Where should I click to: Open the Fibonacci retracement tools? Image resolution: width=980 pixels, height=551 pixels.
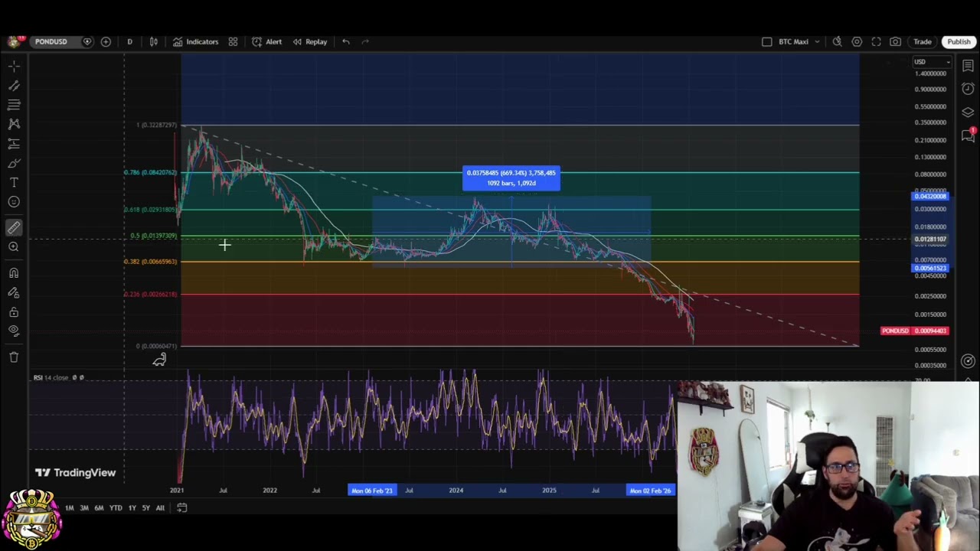pyautogui.click(x=14, y=105)
